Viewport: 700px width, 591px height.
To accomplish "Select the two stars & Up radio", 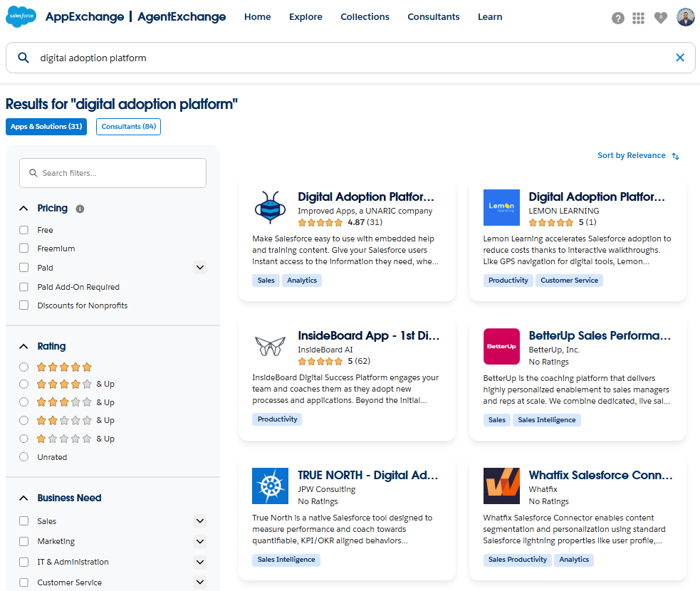I will [23, 421].
